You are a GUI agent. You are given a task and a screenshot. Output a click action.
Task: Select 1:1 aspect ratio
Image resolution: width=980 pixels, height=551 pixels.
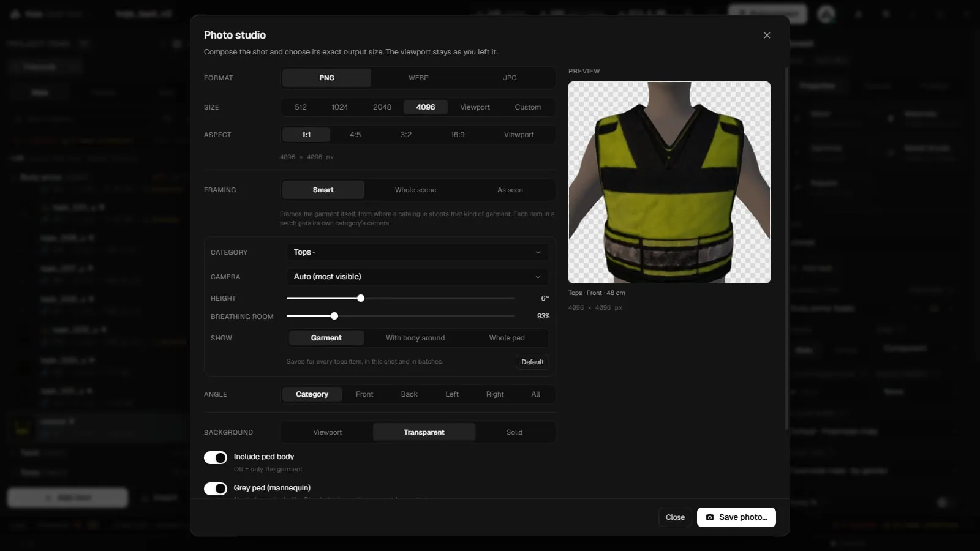click(x=306, y=135)
